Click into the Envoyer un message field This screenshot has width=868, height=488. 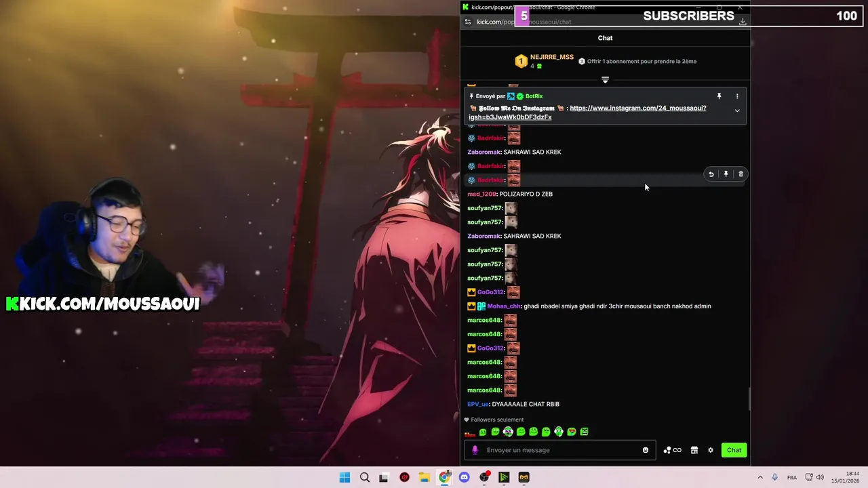[559, 450]
